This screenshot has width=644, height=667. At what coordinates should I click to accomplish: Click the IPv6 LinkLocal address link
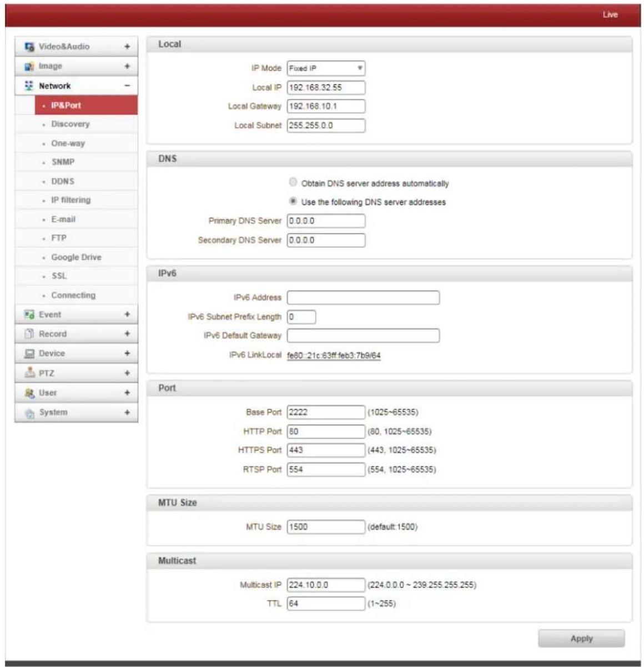pos(334,355)
